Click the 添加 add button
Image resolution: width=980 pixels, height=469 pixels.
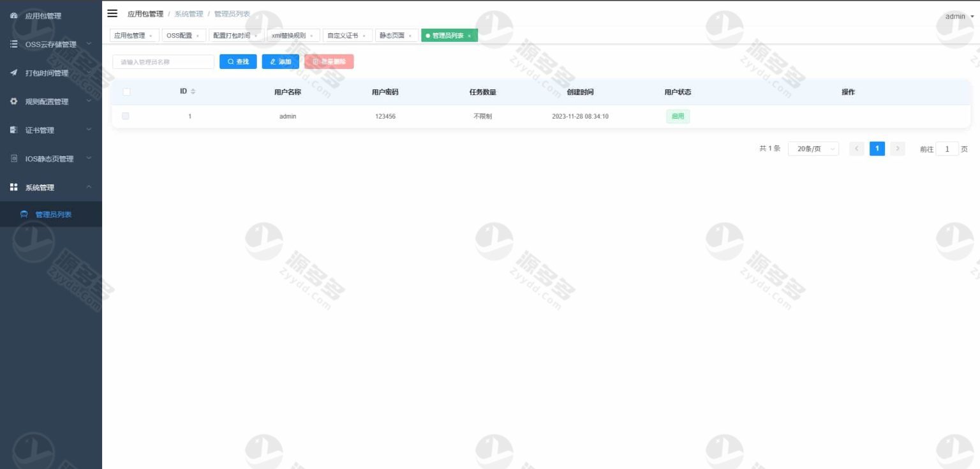pyautogui.click(x=280, y=62)
